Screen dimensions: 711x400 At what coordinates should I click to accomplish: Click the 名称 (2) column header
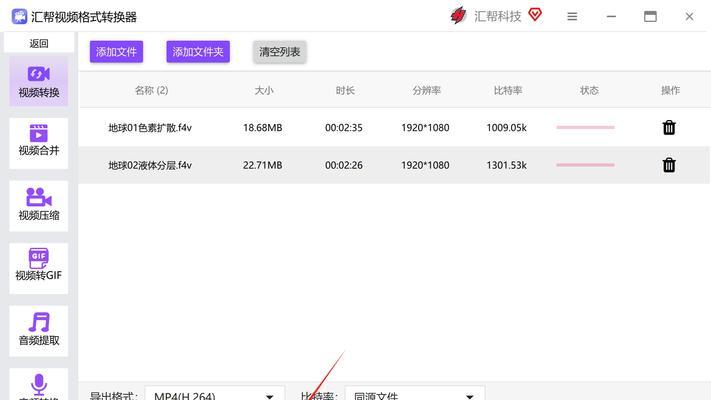151,90
